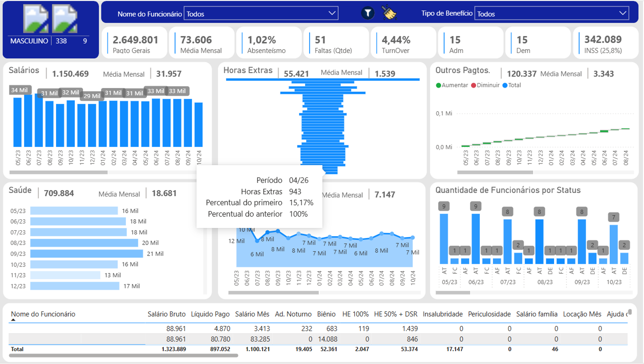Click the 4.870 Líquido Pago table cell
The image size is (644, 364).
click(222, 328)
